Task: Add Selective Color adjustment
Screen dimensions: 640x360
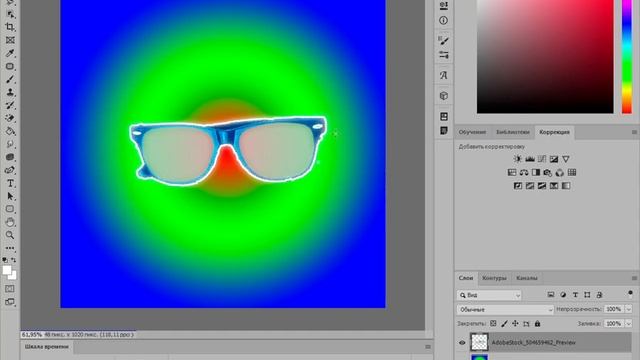Action: coord(554,186)
